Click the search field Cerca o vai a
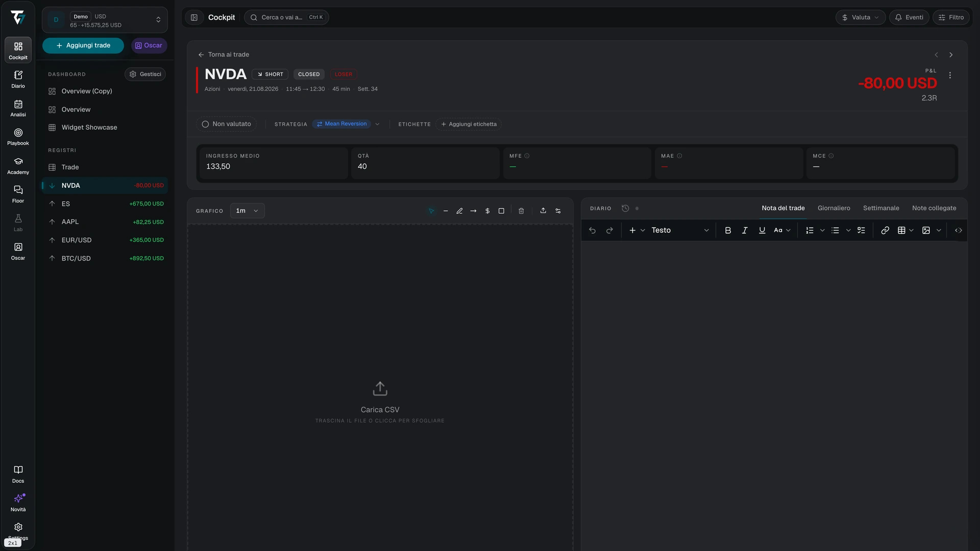 (286, 17)
